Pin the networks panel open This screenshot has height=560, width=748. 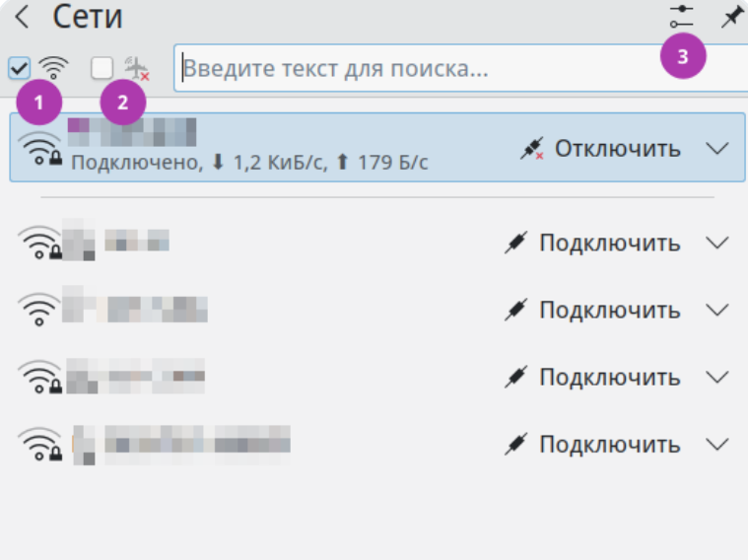(x=731, y=17)
